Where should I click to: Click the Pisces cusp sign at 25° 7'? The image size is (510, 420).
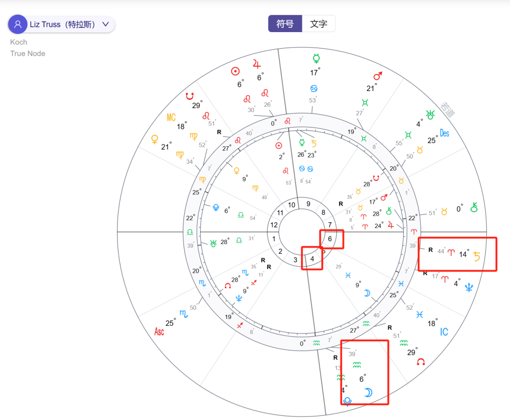[x=401, y=284]
